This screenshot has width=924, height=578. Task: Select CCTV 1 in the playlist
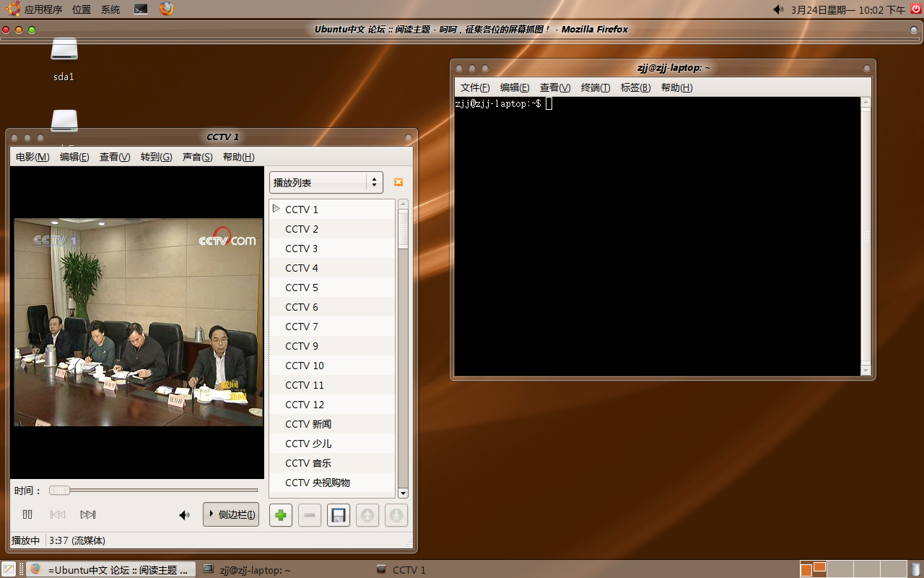[332, 210]
